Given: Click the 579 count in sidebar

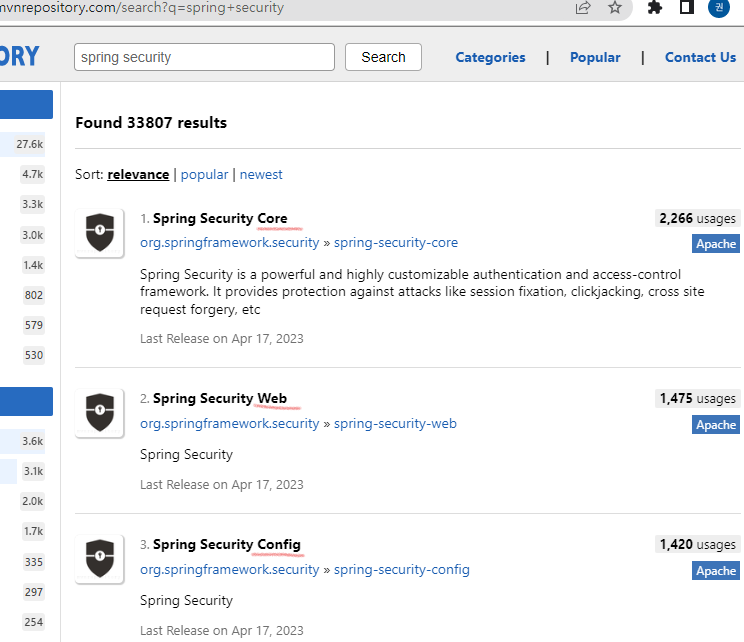Looking at the screenshot, I should pos(34,325).
